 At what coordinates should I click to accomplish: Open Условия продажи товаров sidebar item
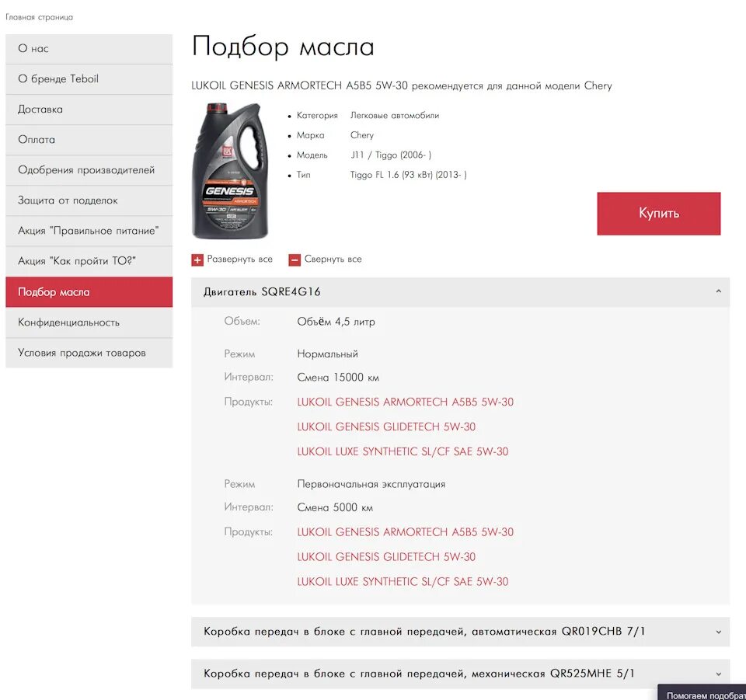coord(89,353)
